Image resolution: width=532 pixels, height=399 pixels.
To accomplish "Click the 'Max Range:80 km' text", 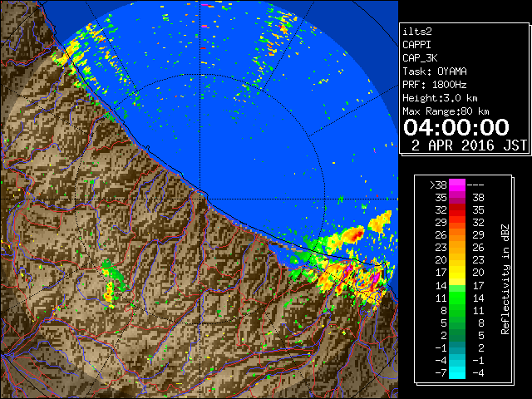I will click(446, 111).
